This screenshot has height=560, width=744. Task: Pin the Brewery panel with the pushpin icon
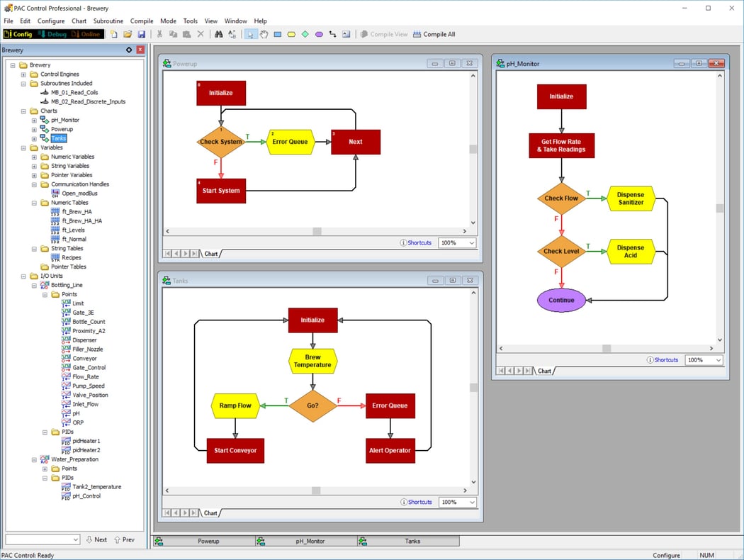coord(129,50)
